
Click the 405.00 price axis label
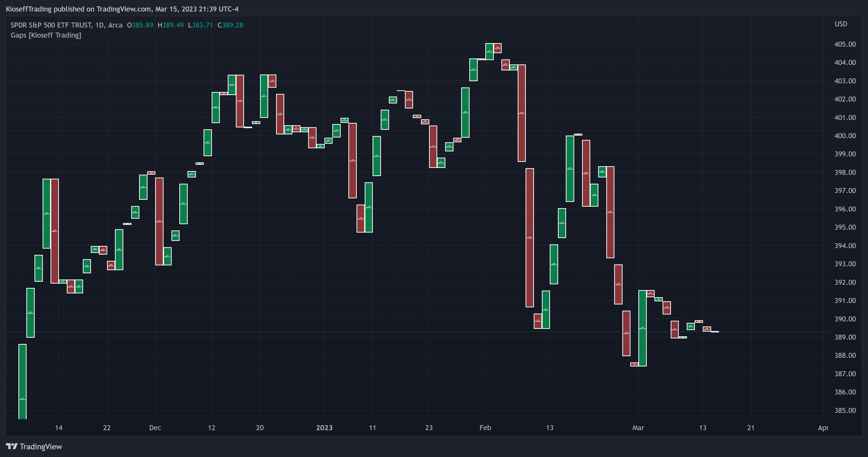click(845, 44)
